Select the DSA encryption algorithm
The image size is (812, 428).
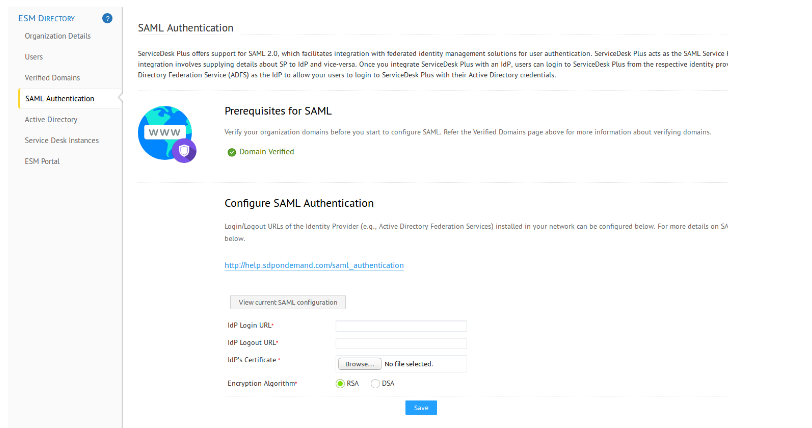375,383
